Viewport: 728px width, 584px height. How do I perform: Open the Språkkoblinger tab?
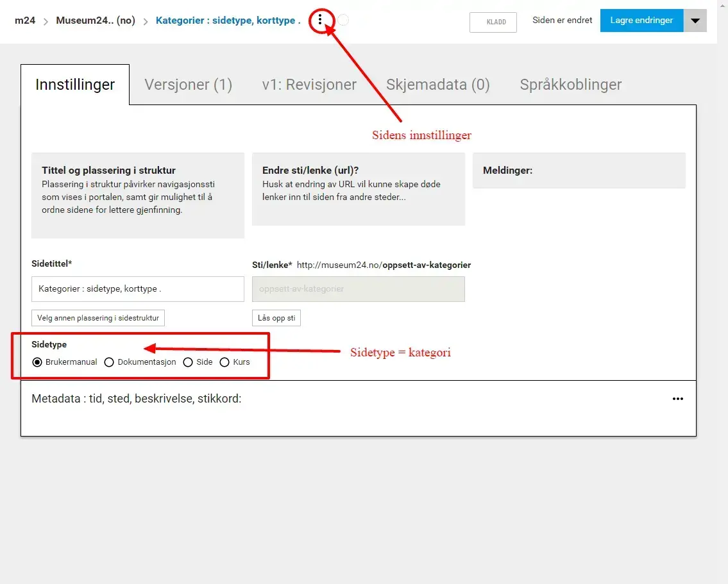pyautogui.click(x=570, y=85)
